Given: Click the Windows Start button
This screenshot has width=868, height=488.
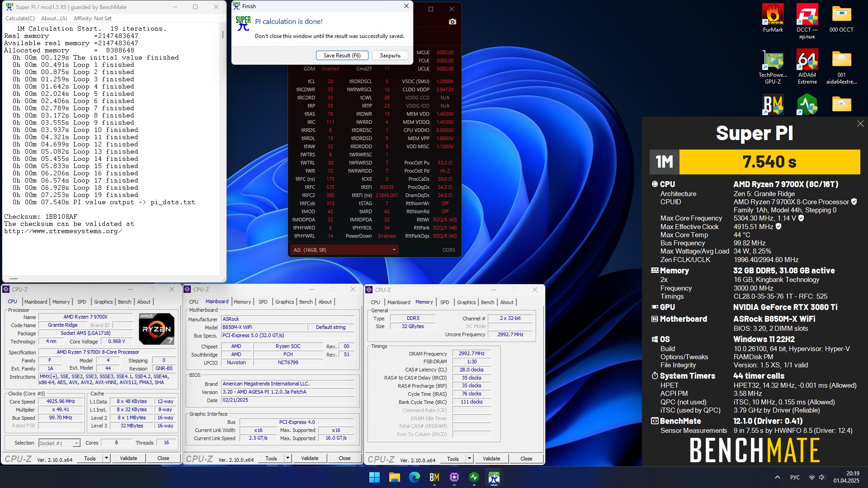Looking at the screenshot, I should pos(374,477).
